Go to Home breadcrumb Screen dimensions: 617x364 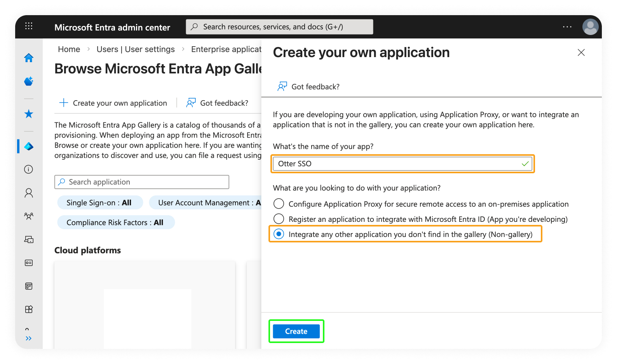click(69, 49)
